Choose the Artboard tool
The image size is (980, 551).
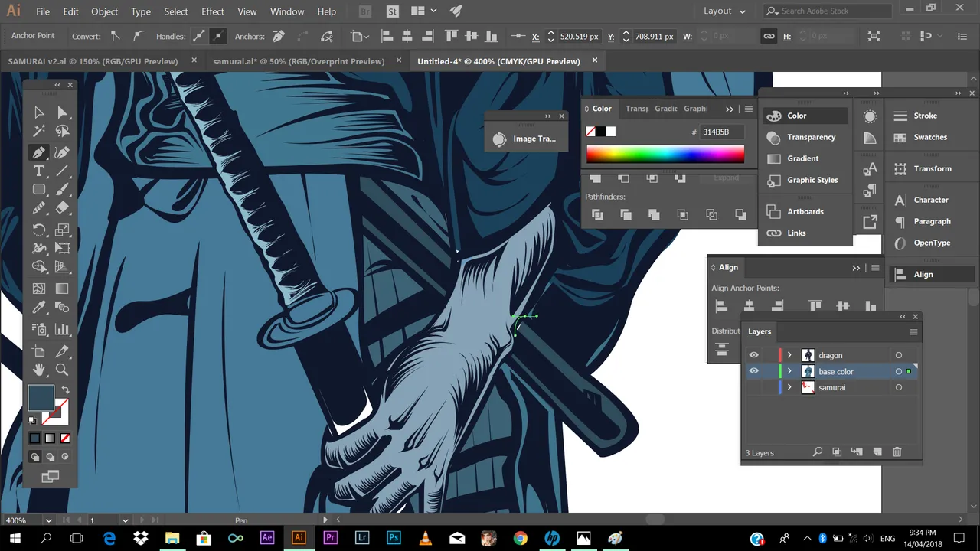(x=39, y=351)
